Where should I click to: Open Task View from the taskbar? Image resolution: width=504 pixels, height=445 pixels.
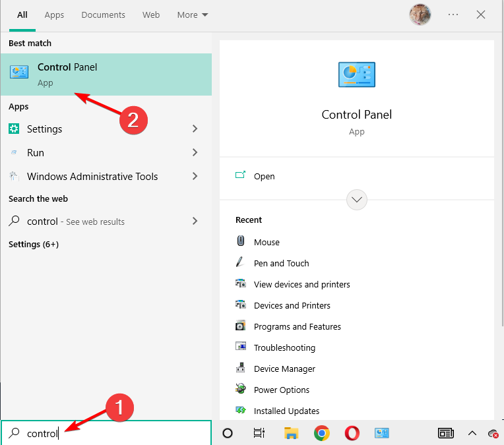tap(259, 433)
